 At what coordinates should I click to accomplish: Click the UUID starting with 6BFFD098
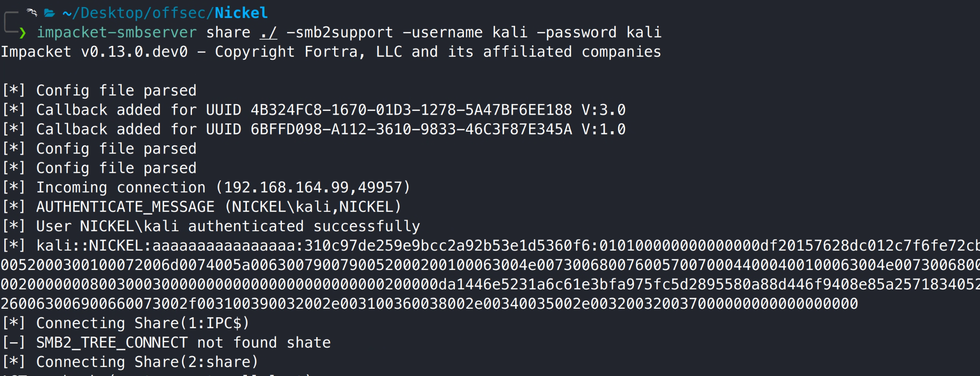411,129
